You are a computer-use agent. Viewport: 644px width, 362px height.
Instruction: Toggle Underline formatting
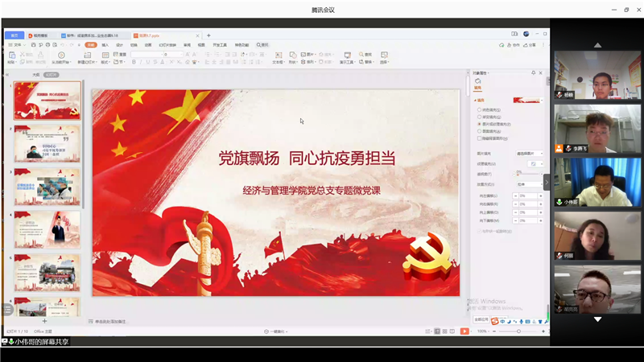[x=148, y=62]
